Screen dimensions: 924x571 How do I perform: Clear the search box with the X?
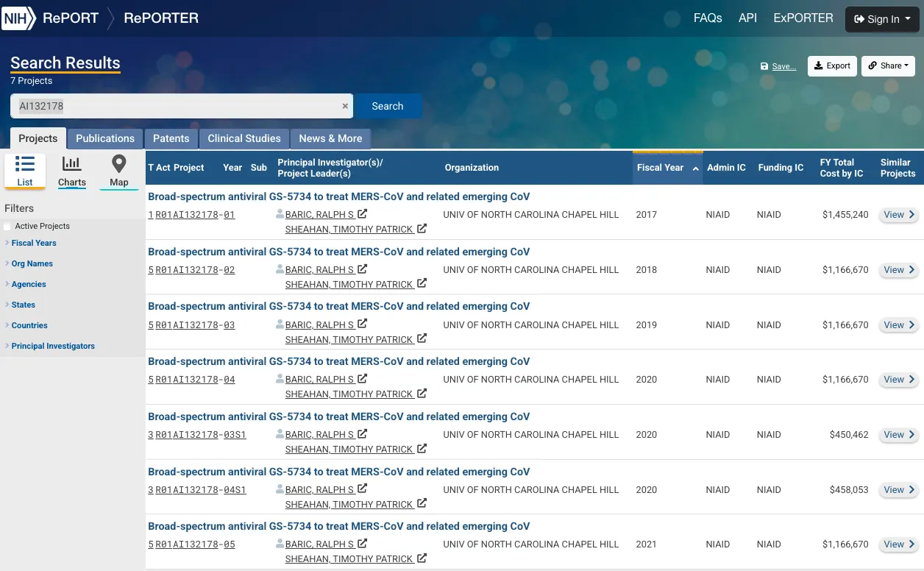[345, 106]
